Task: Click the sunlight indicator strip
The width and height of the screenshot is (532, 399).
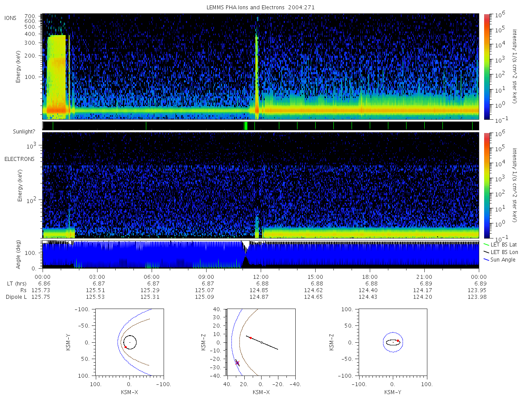Action: coord(261,126)
